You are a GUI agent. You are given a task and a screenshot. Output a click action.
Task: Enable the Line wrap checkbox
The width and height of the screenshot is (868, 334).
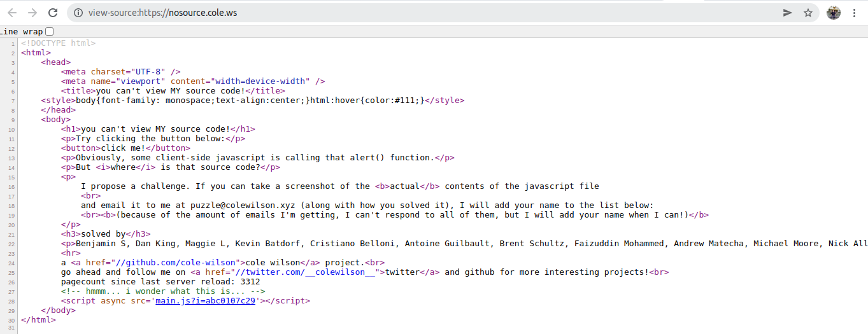50,31
